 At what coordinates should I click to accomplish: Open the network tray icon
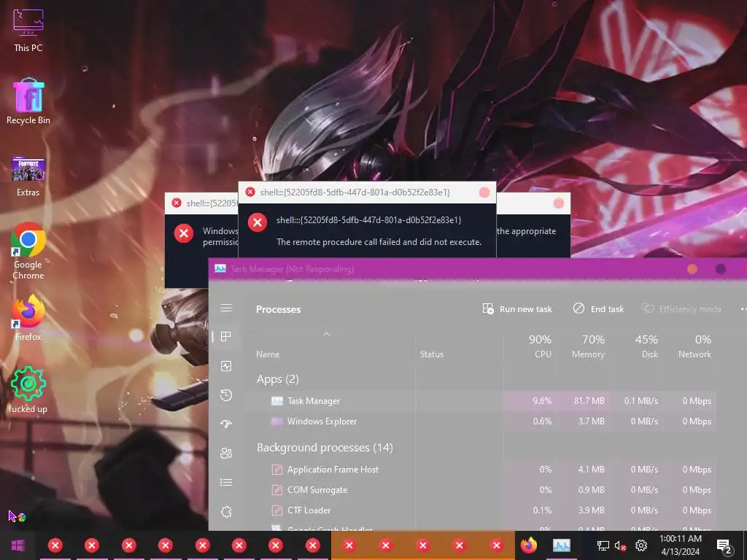click(603, 545)
